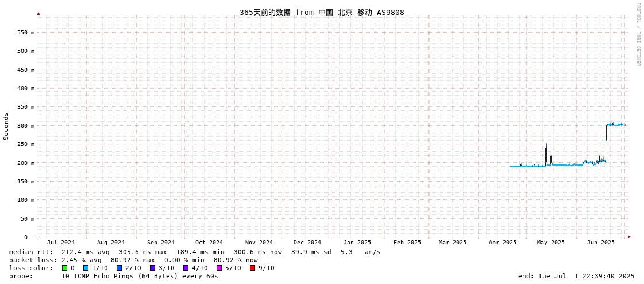Click the 'Jan 2025' x-axis label

click(357, 243)
